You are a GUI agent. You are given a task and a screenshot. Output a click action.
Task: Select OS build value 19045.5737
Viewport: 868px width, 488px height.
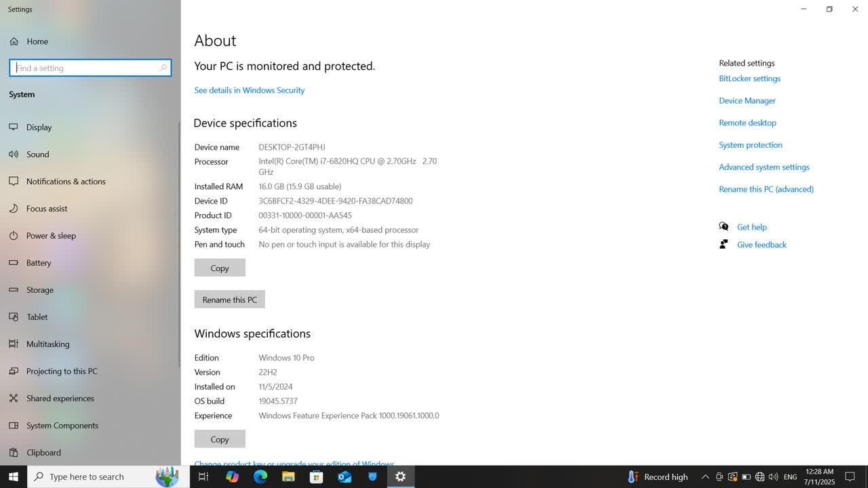278,401
